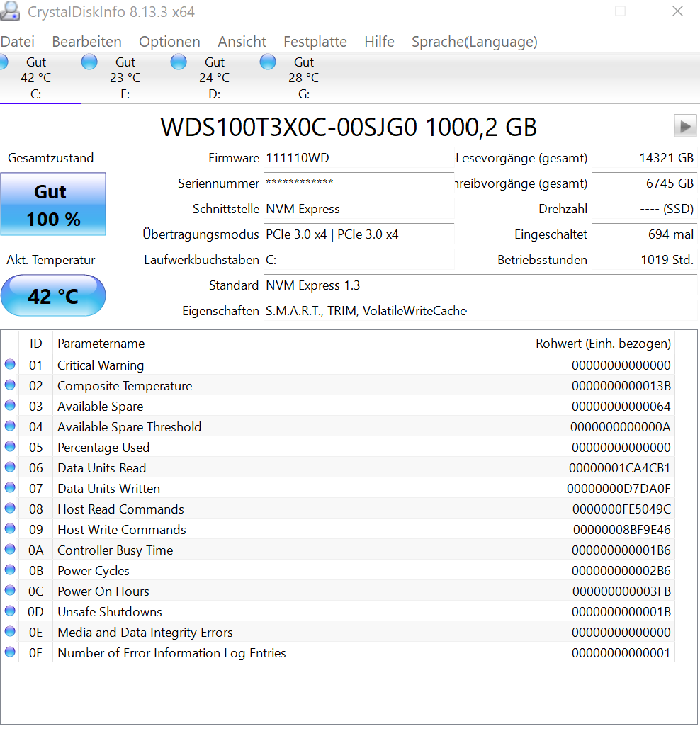The height and width of the screenshot is (731, 700).
Task: Switch to the drive G: tab
Action: (x=303, y=78)
